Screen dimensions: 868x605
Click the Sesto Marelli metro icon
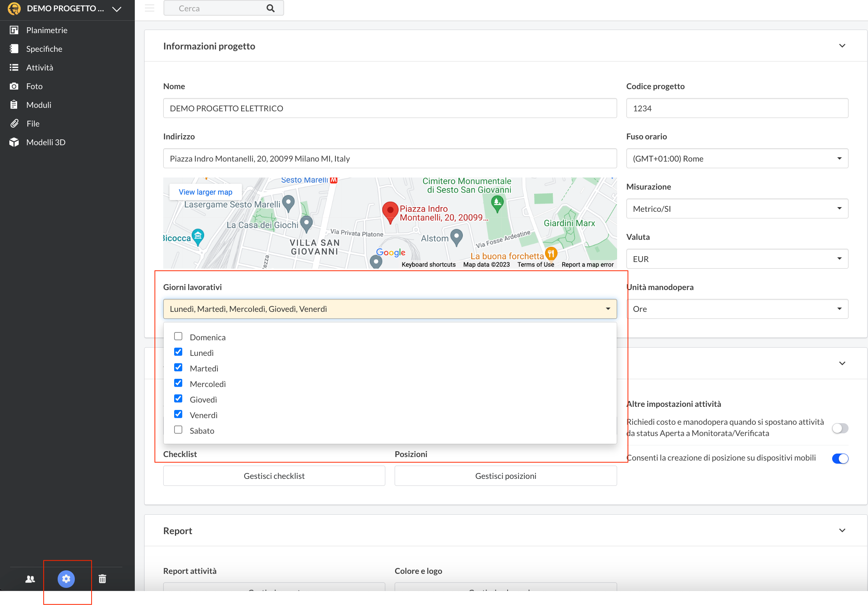333,180
